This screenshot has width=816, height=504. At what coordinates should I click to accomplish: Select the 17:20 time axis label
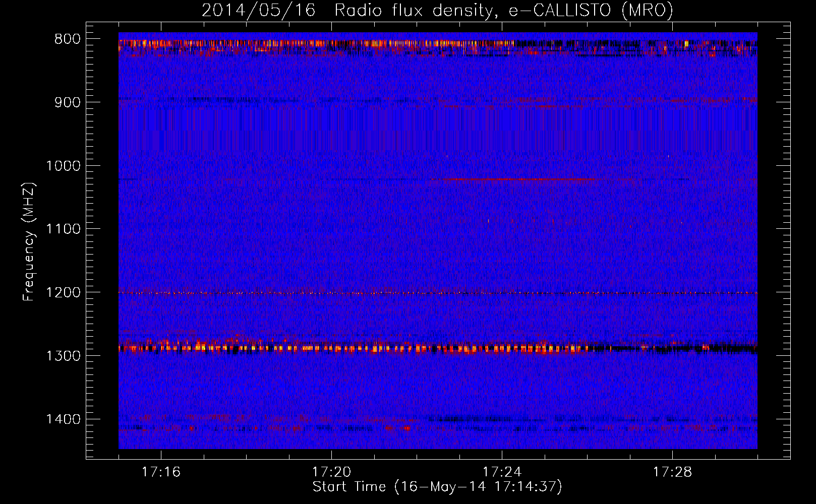tap(331, 472)
